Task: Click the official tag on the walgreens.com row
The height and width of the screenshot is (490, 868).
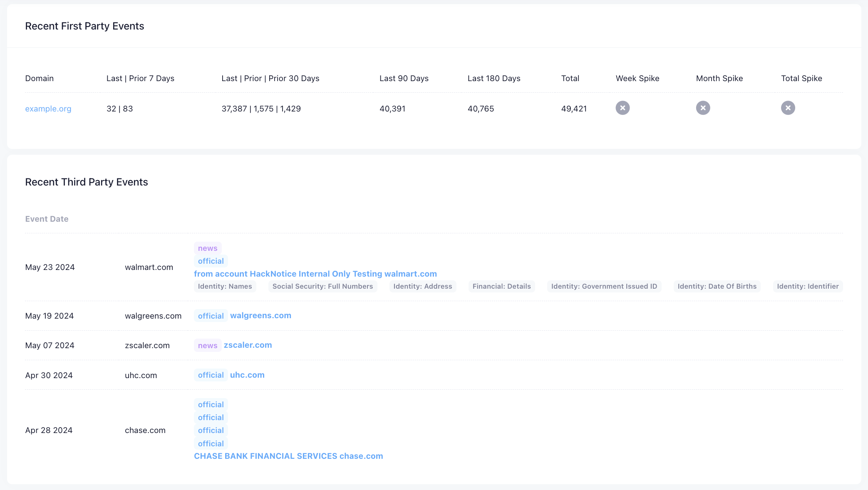Action: (211, 316)
